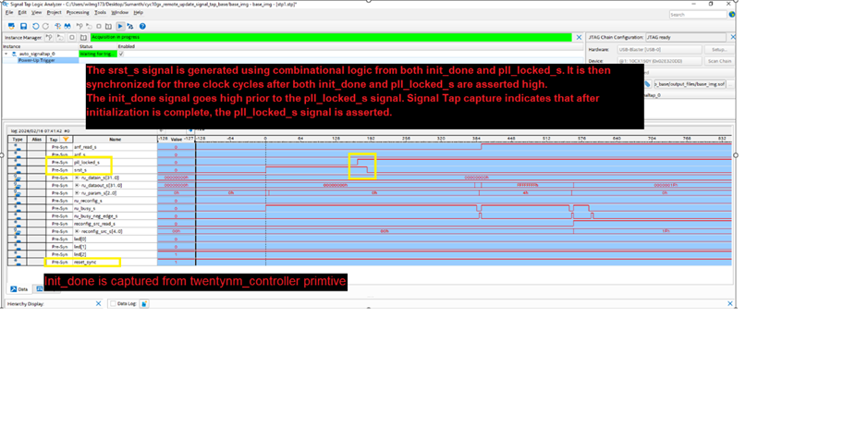Click the Autorun Analysis icon beside play button
The height and width of the screenshot is (429, 868).
130,26
